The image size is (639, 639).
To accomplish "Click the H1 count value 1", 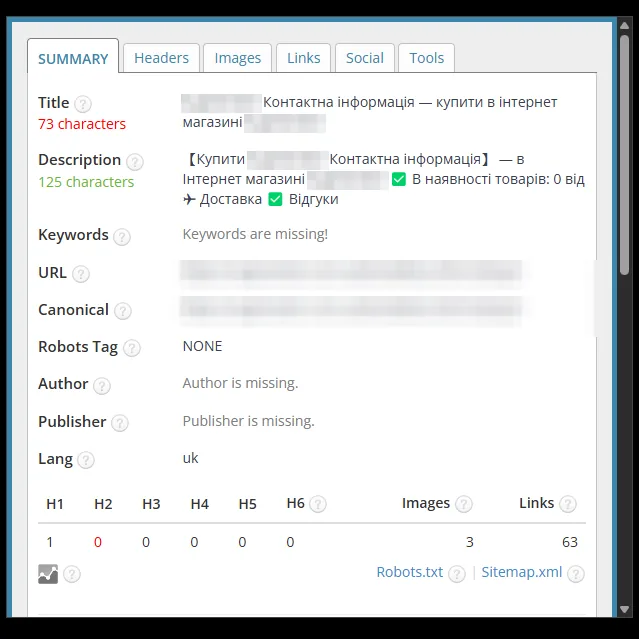I will pos(50,542).
